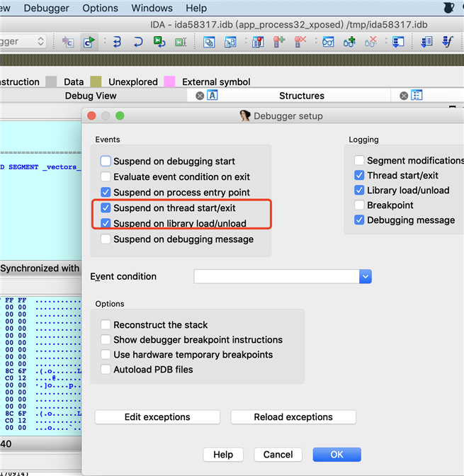464x476 pixels.
Task: Check Segment modifications logging
Action: click(x=359, y=160)
